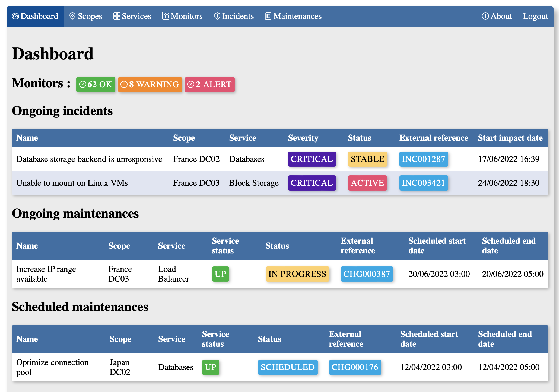Click the SCHEDULED status badge
559x392 pixels.
288,367
